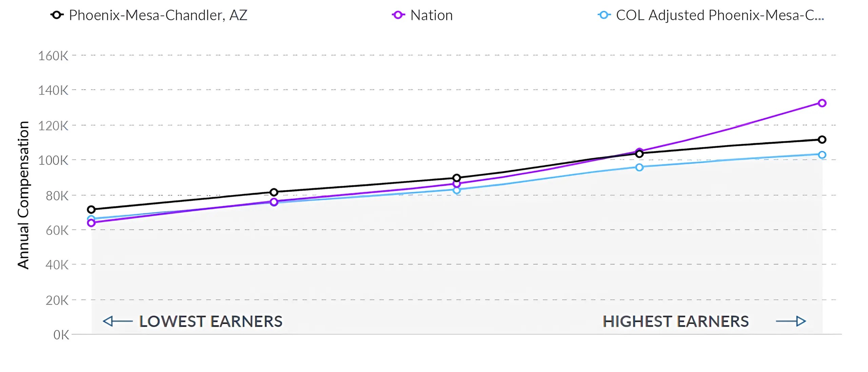Click the right arrow beside HIGHEST EARNERS
The width and height of the screenshot is (868, 372).
pos(791,321)
